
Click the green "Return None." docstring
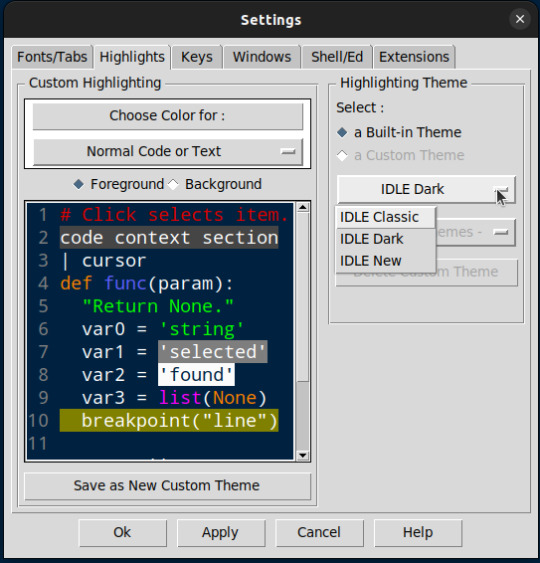158,306
